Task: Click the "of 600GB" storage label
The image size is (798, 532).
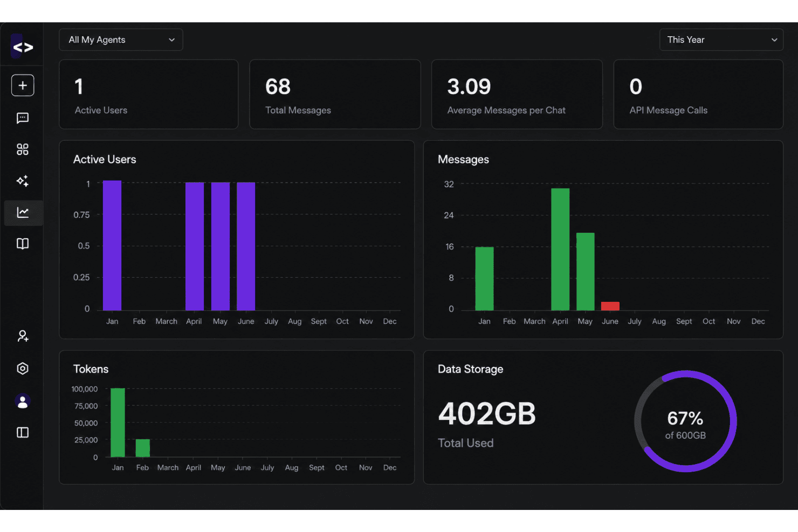Action: [x=685, y=436]
